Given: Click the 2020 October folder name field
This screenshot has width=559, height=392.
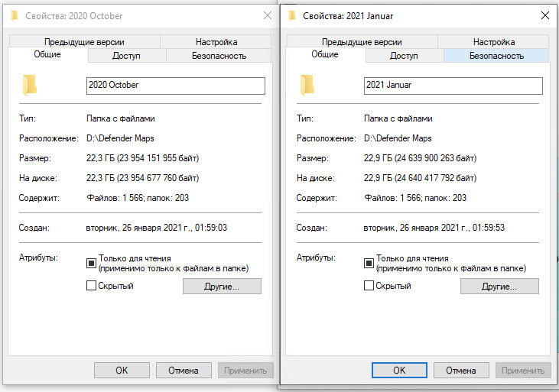Looking at the screenshot, I should pyautogui.click(x=175, y=86).
